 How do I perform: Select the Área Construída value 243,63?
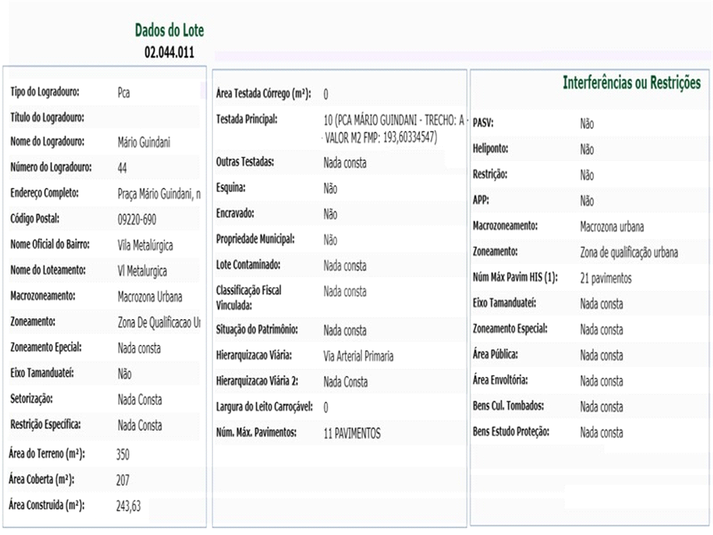(x=129, y=506)
